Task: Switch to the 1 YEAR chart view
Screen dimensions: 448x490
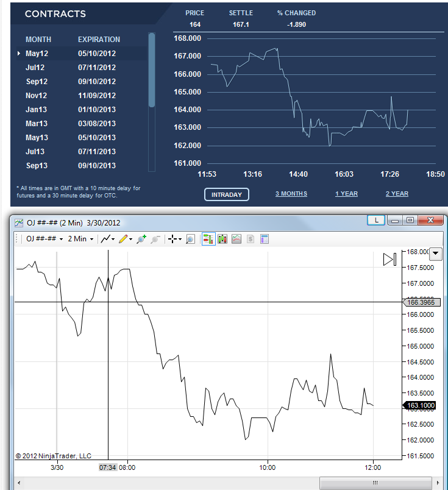Action: point(346,194)
